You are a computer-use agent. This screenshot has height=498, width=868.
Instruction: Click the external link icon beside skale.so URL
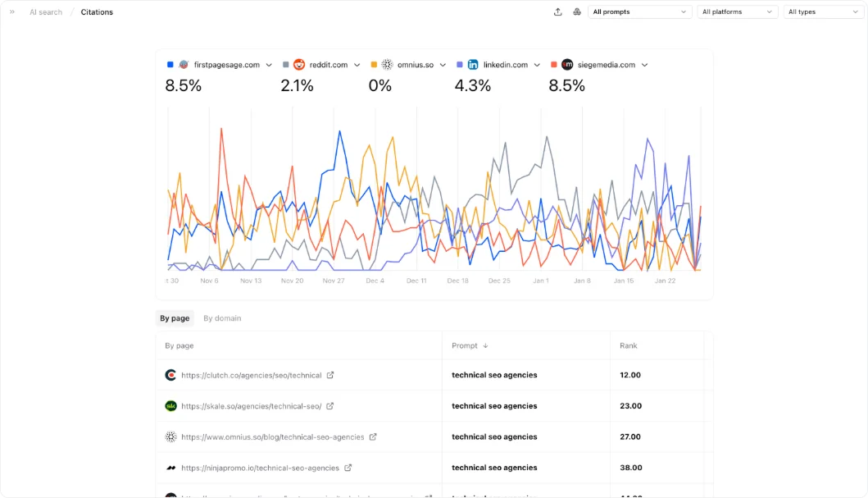point(329,405)
